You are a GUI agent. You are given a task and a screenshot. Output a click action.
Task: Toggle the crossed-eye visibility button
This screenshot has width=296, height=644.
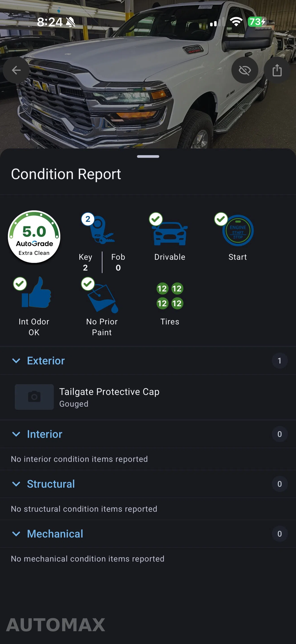point(245,70)
